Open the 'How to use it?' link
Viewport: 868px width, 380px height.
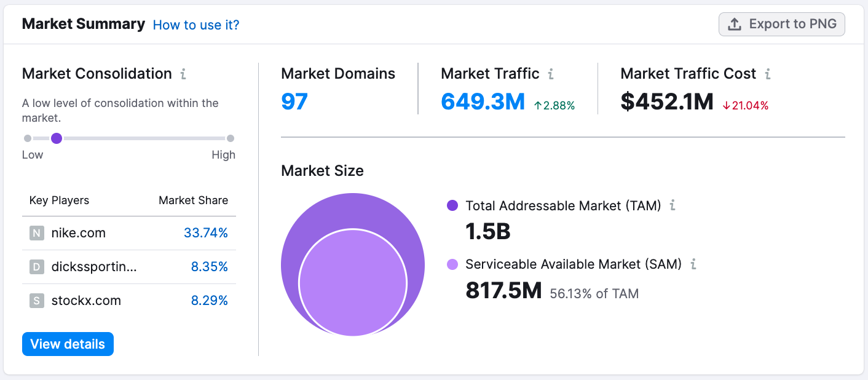(x=196, y=25)
